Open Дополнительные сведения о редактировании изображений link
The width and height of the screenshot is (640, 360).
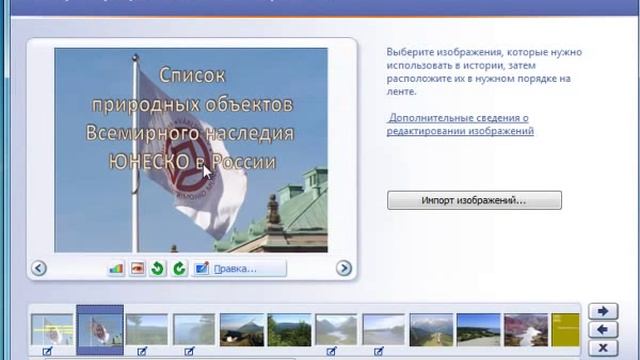(x=460, y=124)
